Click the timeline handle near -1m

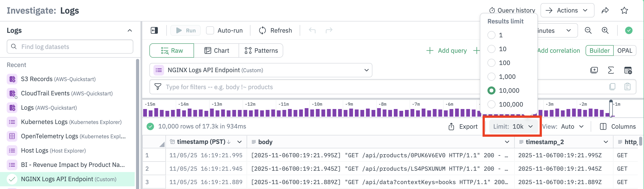pyautogui.click(x=611, y=108)
